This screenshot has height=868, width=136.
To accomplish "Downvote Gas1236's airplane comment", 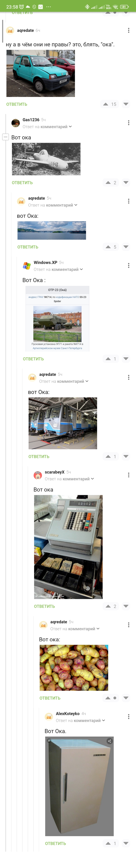I will [x=126, y=182].
